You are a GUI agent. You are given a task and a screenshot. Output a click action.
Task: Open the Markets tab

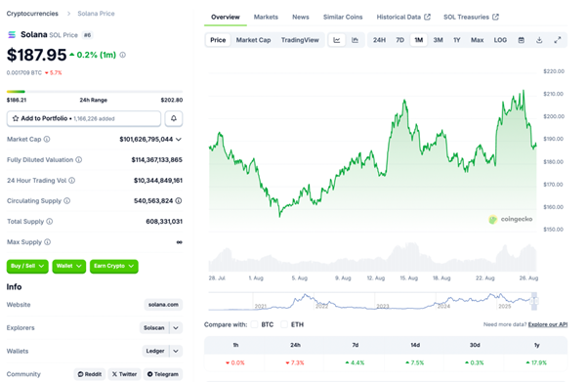tap(266, 17)
